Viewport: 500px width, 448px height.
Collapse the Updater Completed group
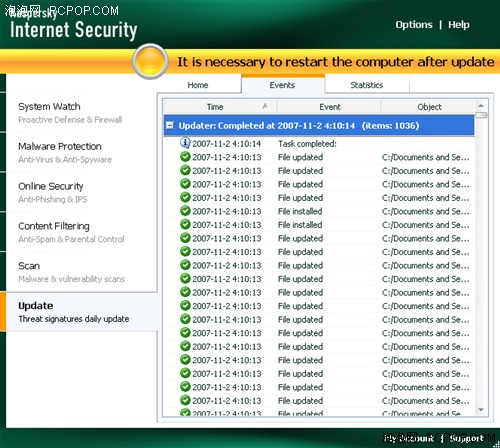click(170, 125)
